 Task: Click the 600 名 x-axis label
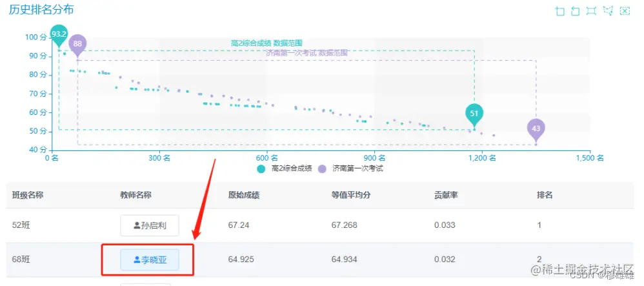pyautogui.click(x=267, y=158)
